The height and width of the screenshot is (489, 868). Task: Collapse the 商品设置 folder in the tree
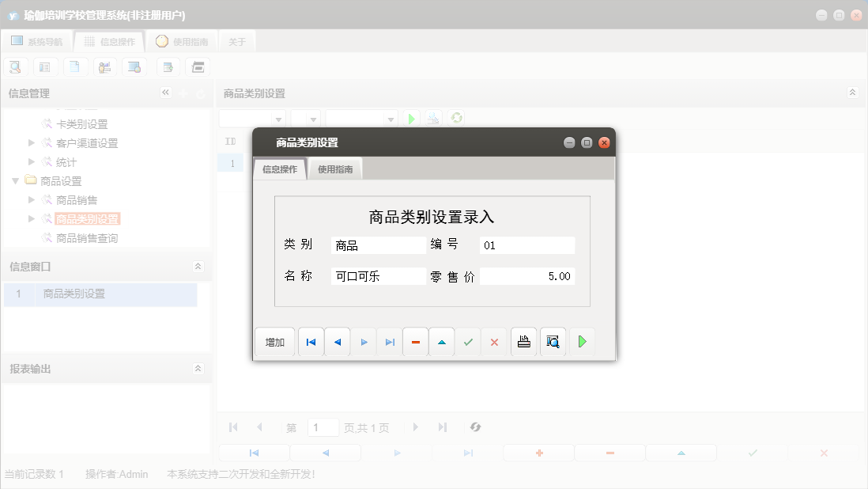tap(15, 180)
